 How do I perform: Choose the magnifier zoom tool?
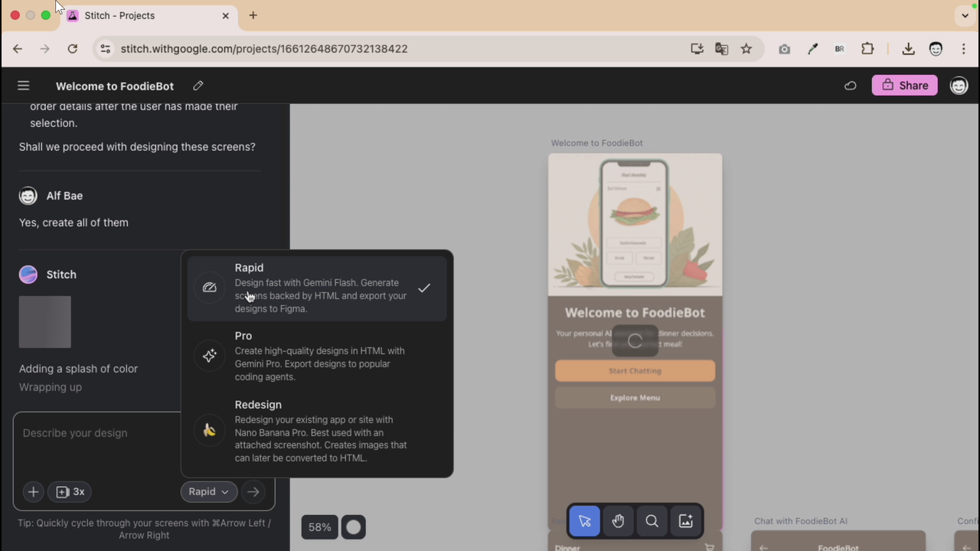tap(652, 521)
